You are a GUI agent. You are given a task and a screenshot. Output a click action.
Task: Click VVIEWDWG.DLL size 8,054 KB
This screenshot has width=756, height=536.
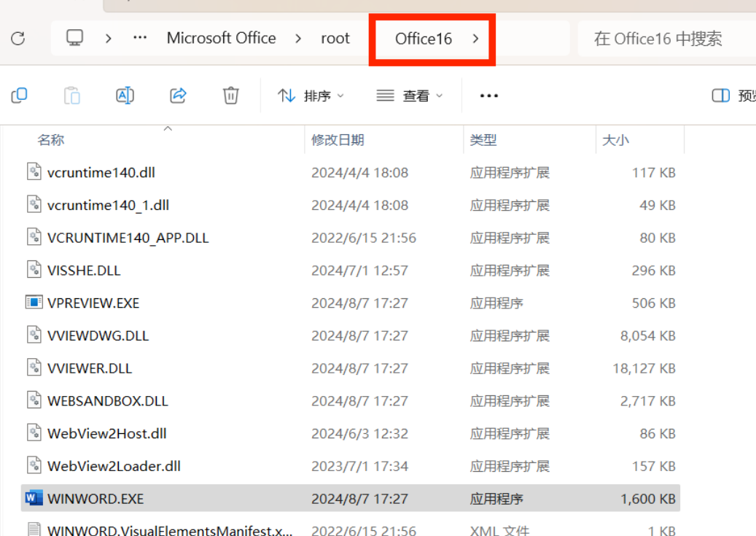click(x=648, y=335)
